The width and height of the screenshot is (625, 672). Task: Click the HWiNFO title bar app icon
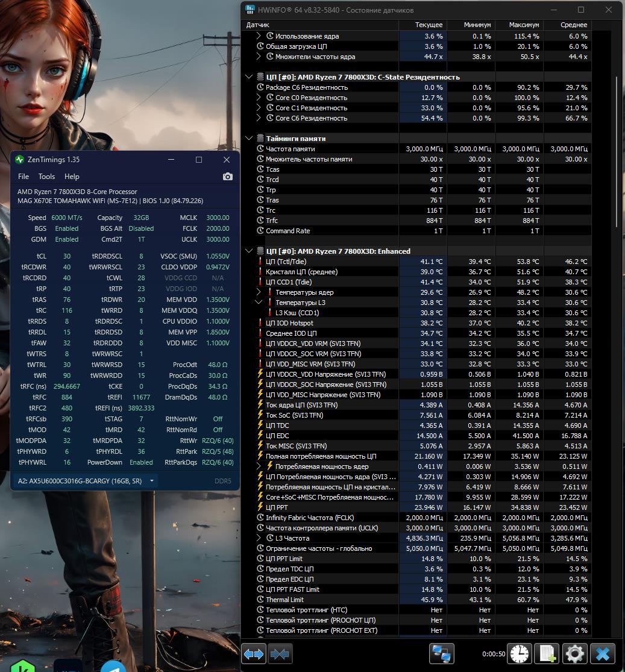click(250, 10)
